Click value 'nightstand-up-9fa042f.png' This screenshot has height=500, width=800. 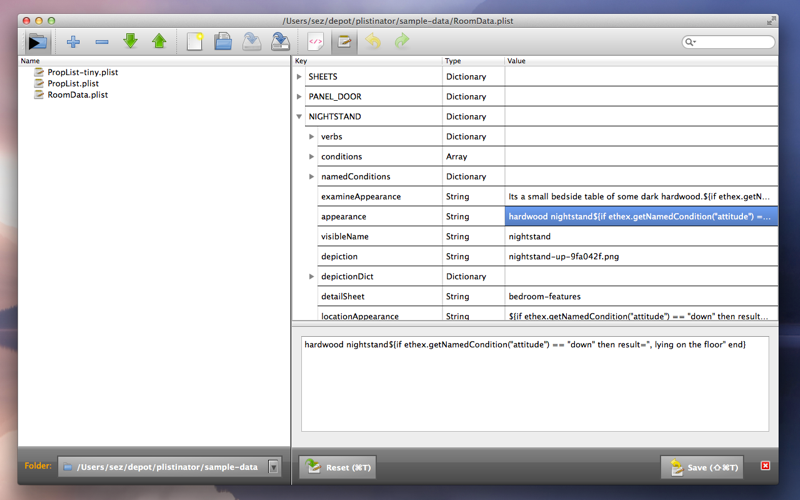pos(564,256)
